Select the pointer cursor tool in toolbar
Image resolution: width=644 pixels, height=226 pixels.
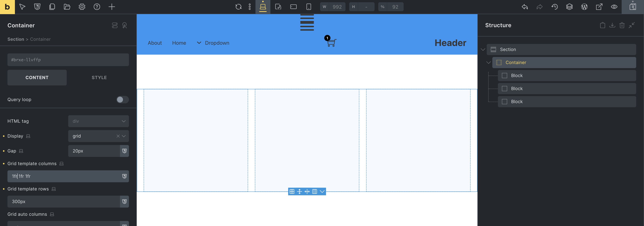(x=22, y=7)
